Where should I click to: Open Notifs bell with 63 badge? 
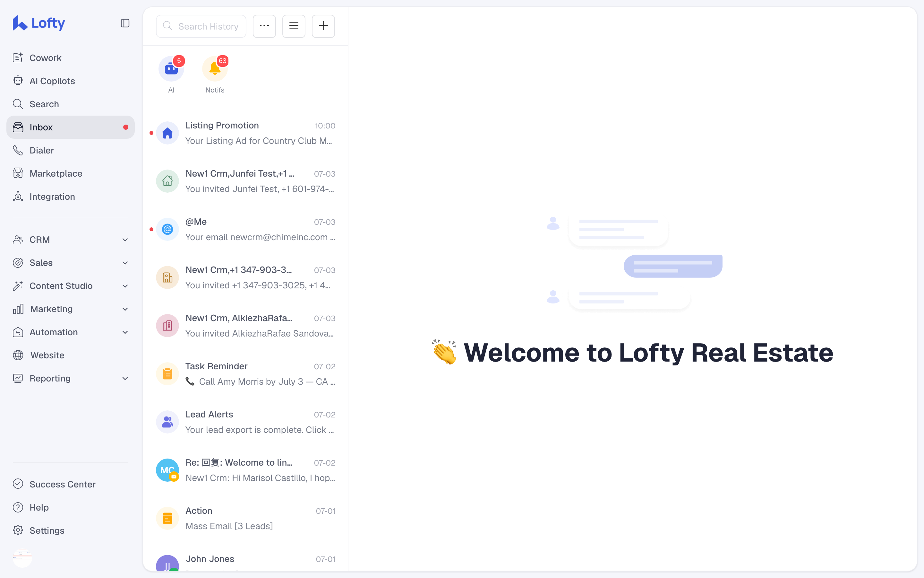215,69
